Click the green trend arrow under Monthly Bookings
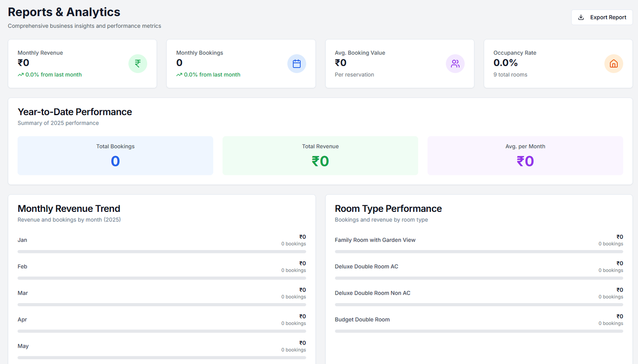Image resolution: width=638 pixels, height=364 pixels. click(x=179, y=74)
